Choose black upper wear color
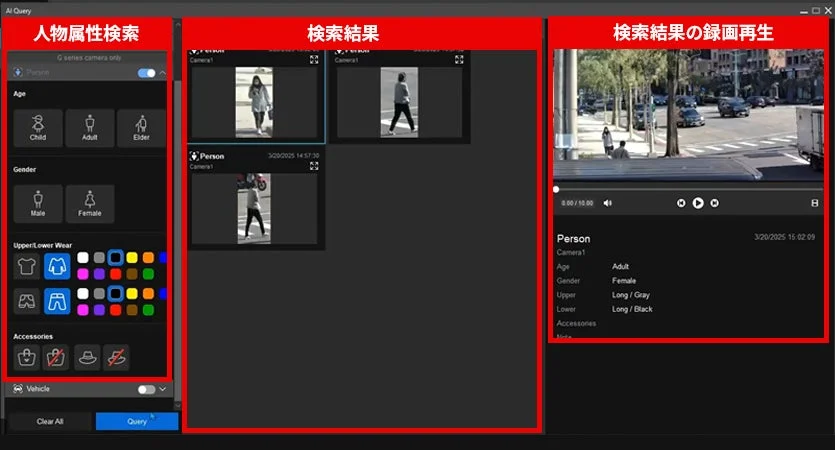835x450 pixels. (x=116, y=258)
